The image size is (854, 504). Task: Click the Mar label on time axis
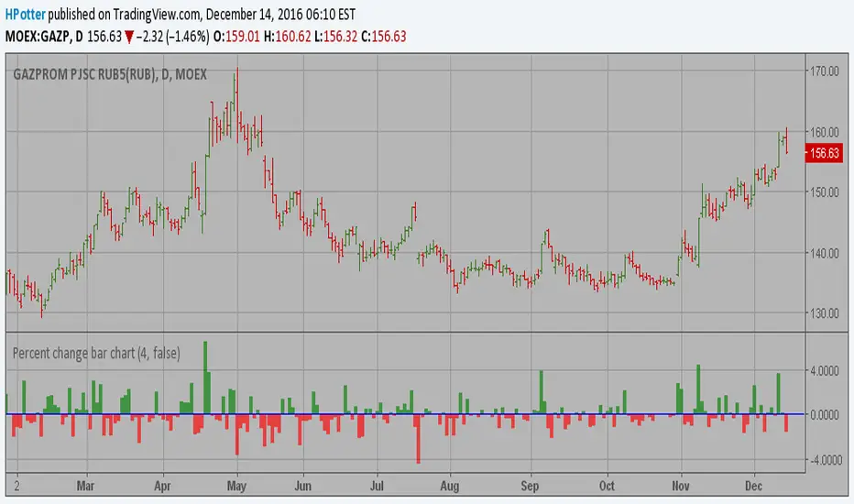[85, 486]
